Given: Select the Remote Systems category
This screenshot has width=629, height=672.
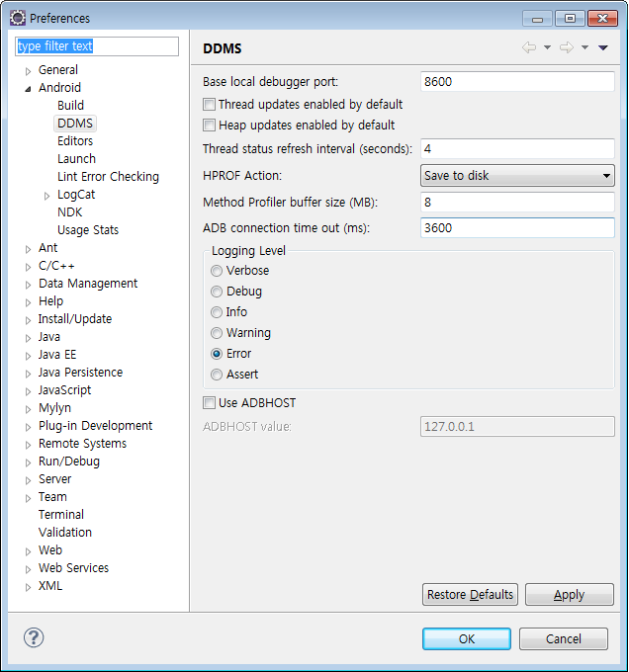Looking at the screenshot, I should point(82,443).
